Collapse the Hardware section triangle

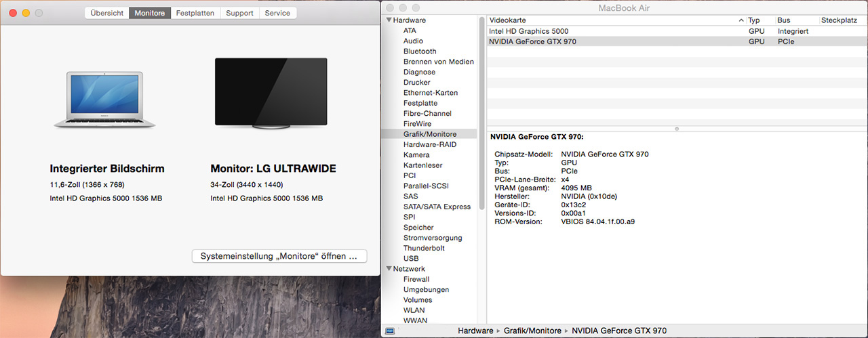tap(388, 20)
